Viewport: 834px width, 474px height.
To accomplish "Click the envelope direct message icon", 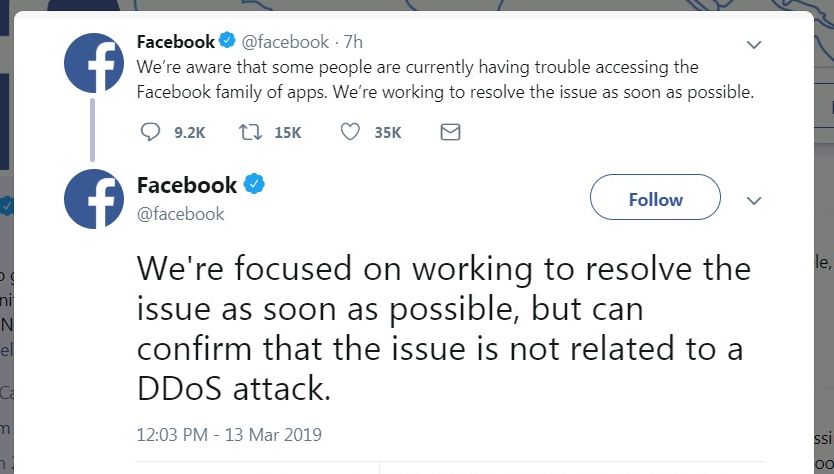I will tap(450, 132).
